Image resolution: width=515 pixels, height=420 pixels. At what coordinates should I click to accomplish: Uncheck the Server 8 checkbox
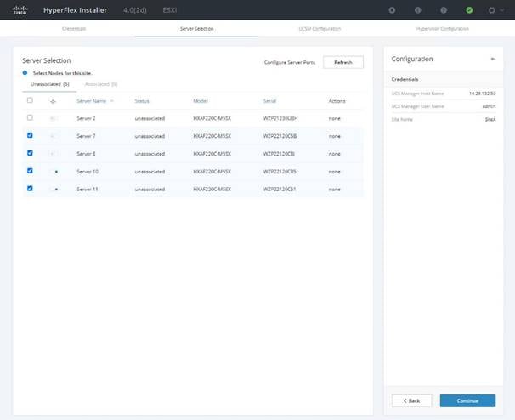tap(30, 153)
